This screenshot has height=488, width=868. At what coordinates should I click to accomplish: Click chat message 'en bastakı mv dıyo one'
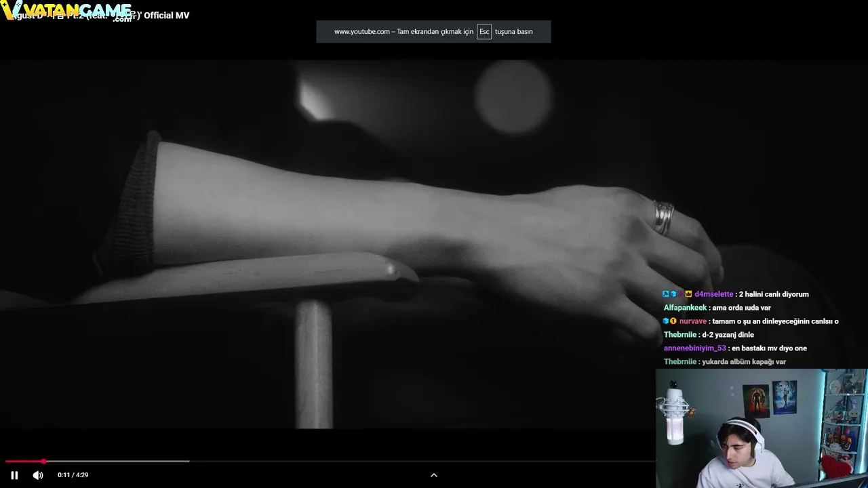(x=769, y=348)
